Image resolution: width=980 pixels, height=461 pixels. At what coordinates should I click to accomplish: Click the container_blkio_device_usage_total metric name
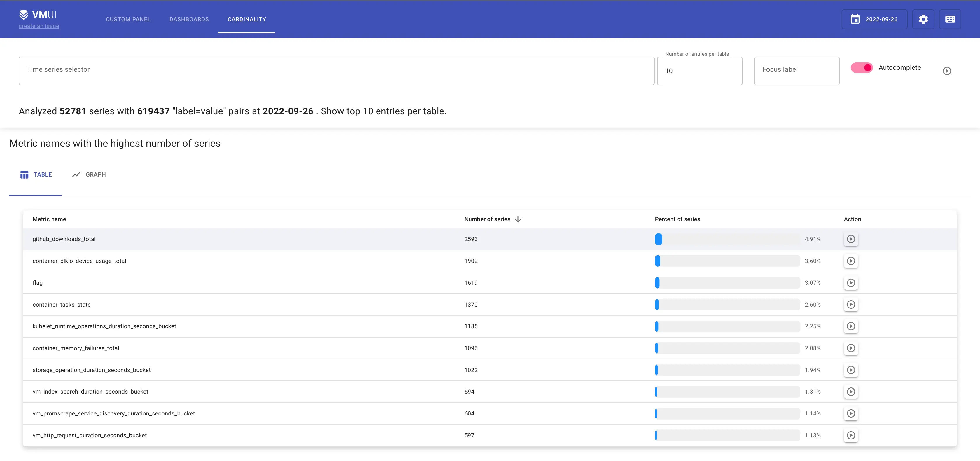coord(79,261)
